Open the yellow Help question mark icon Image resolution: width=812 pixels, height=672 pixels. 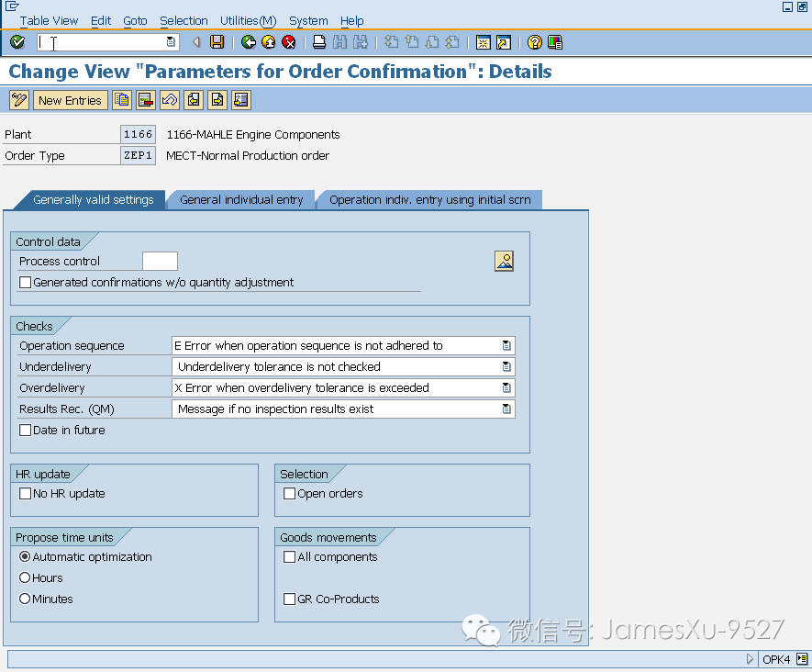coord(534,42)
